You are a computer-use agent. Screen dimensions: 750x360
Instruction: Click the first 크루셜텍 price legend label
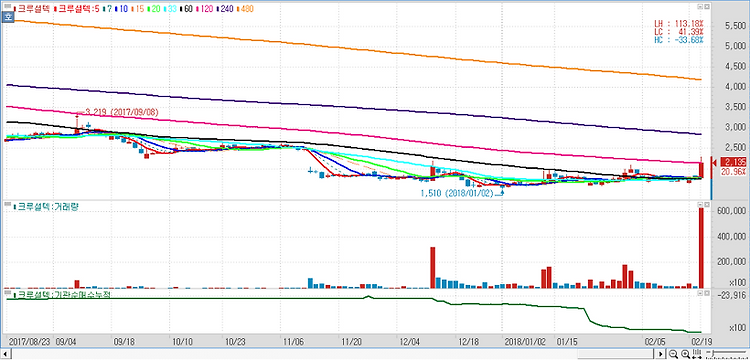33,9
